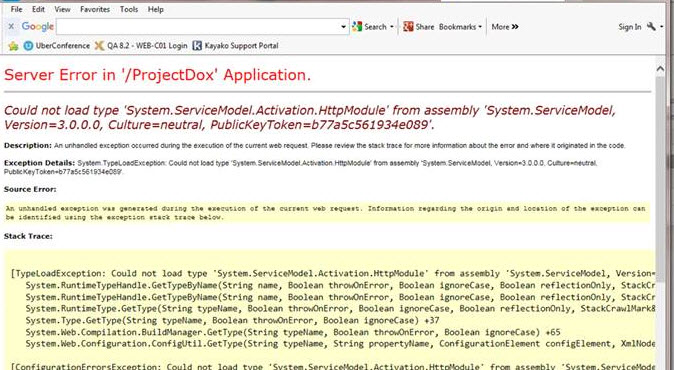Click the '[ConfigurationErrorsException' stack trace line

333,367
